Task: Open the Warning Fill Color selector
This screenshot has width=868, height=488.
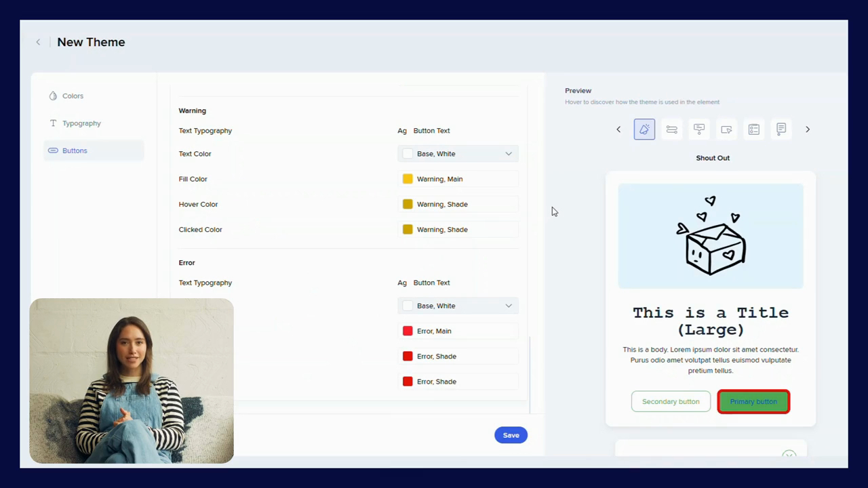Action: coord(458,179)
